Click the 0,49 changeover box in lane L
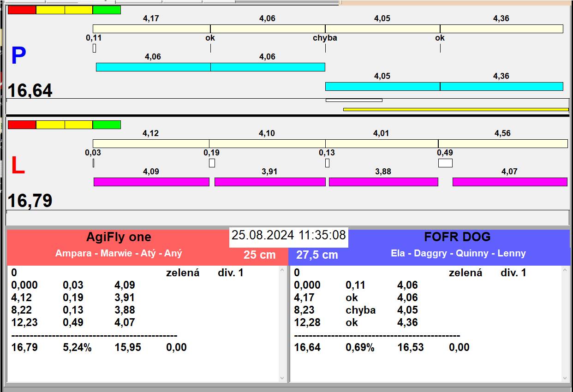Image resolution: width=573 pixels, height=392 pixels. (x=445, y=163)
